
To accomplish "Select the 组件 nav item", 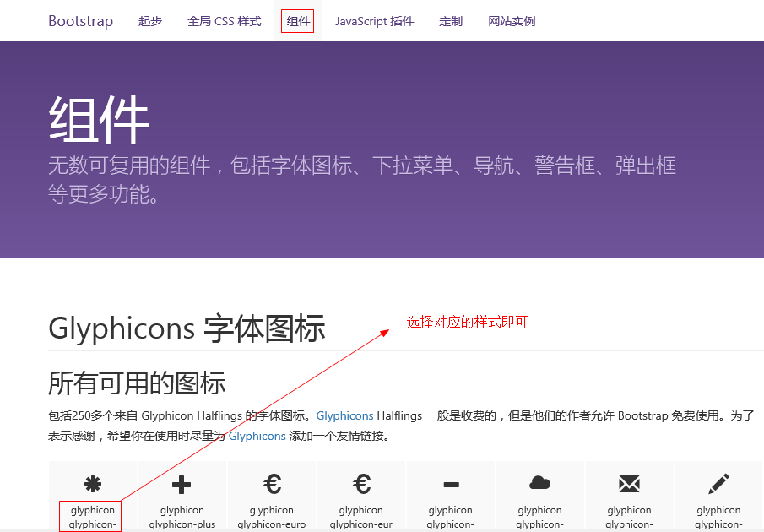I will click(298, 21).
